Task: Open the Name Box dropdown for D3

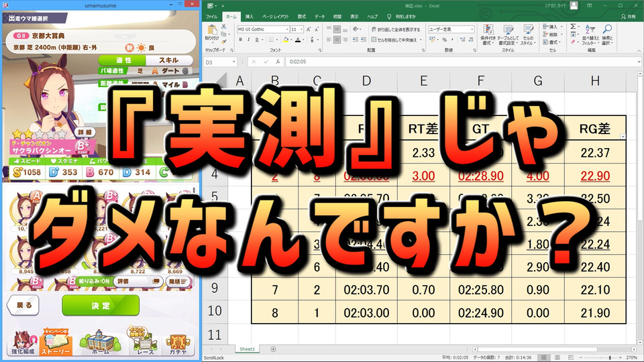Action: point(233,62)
